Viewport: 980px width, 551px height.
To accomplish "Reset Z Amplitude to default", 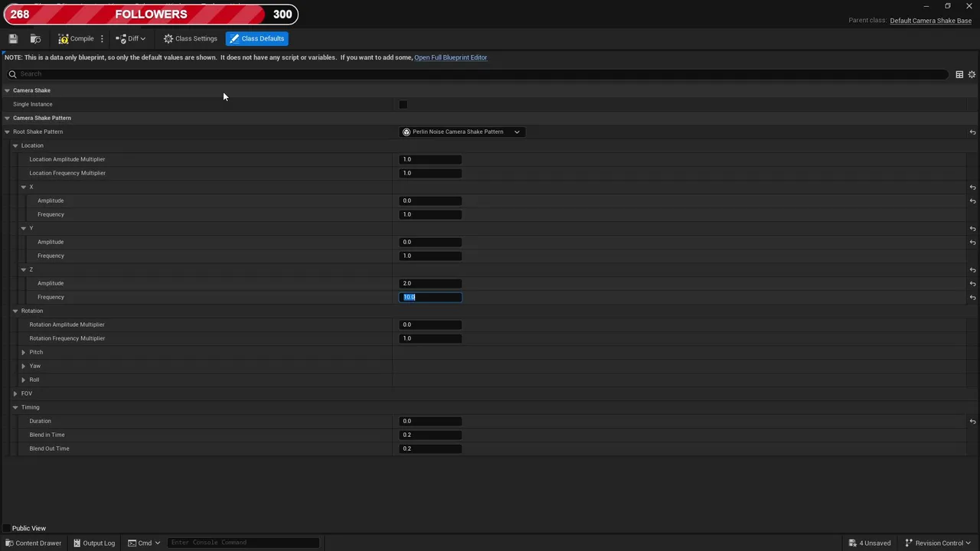I will (972, 283).
